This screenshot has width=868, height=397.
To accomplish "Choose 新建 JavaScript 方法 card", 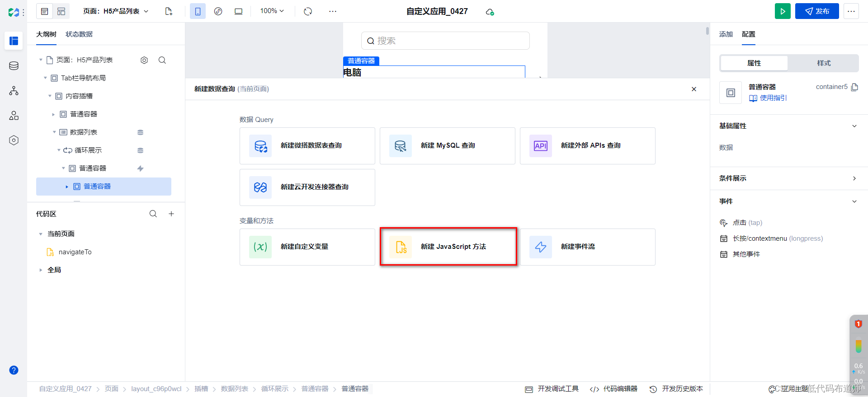I will point(448,247).
